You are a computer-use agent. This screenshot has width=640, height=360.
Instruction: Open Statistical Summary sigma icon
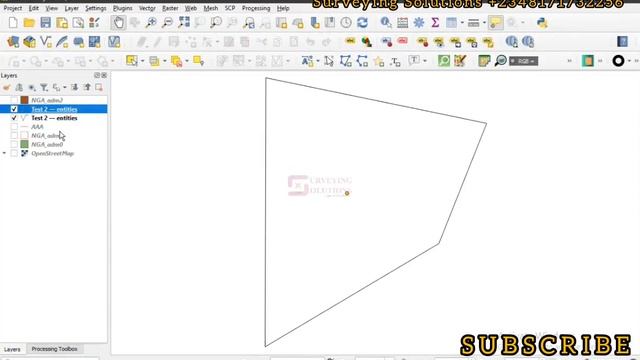coord(435,22)
